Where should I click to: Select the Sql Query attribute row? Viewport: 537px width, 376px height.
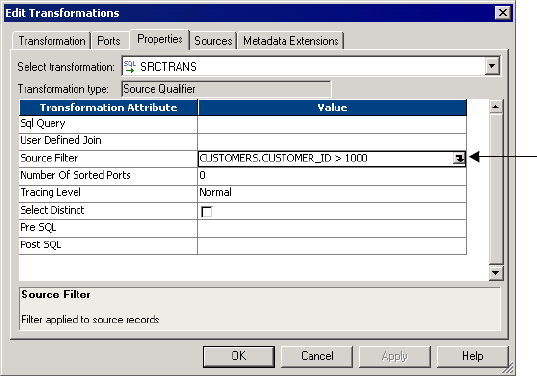point(108,124)
